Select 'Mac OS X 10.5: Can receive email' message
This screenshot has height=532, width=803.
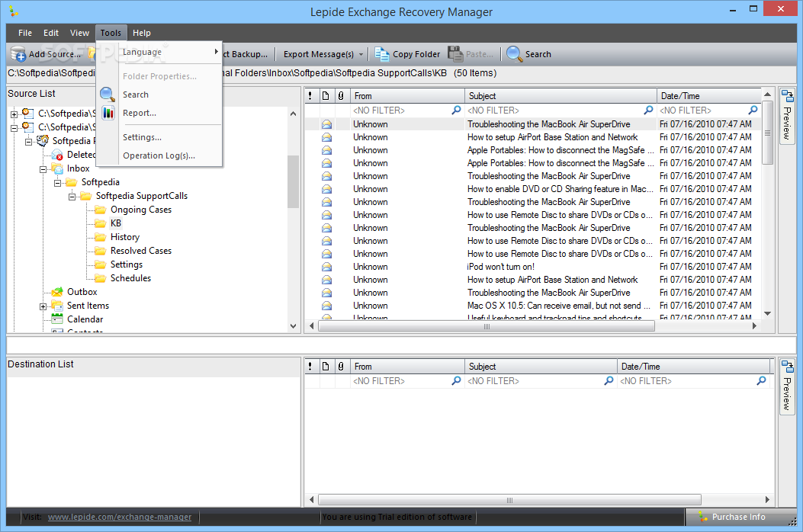(x=532, y=306)
